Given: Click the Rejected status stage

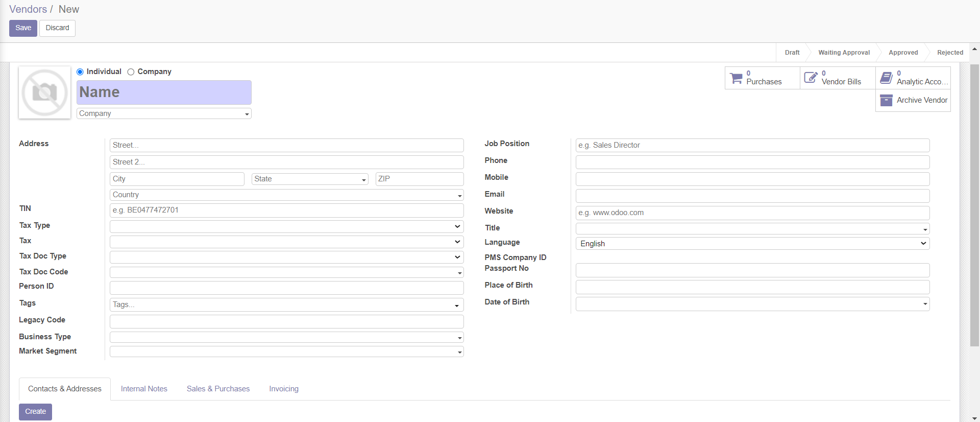Looking at the screenshot, I should point(950,53).
